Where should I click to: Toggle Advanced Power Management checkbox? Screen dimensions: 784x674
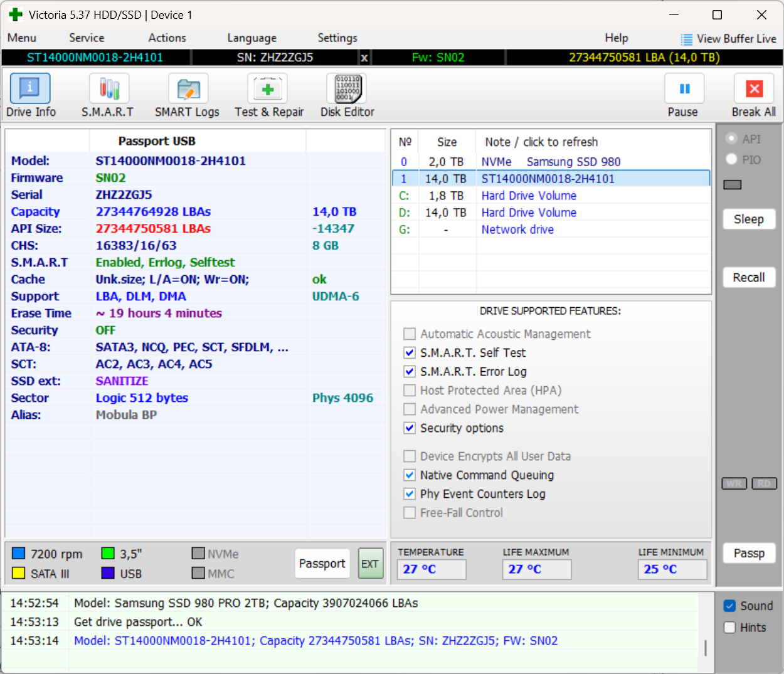point(410,409)
